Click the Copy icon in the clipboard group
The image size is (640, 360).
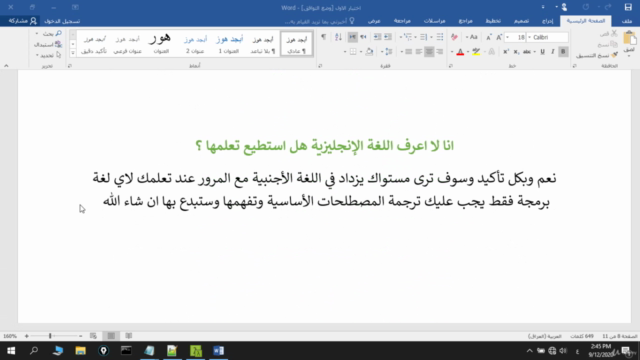coord(614,44)
